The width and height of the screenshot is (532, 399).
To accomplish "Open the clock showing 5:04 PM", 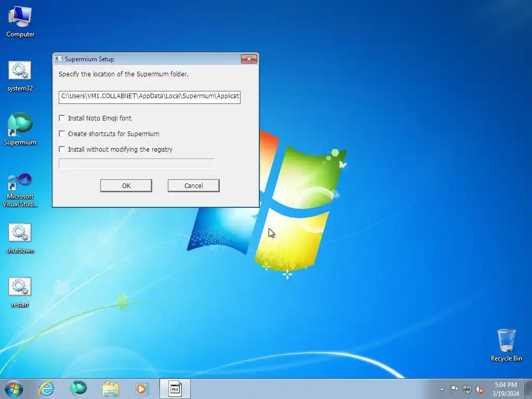I will (506, 389).
